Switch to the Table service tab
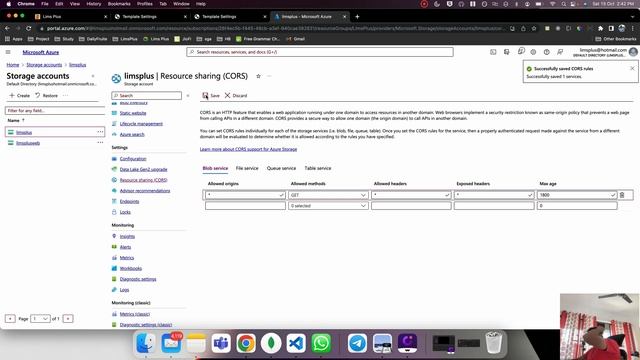The height and width of the screenshot is (360, 640). (318, 168)
